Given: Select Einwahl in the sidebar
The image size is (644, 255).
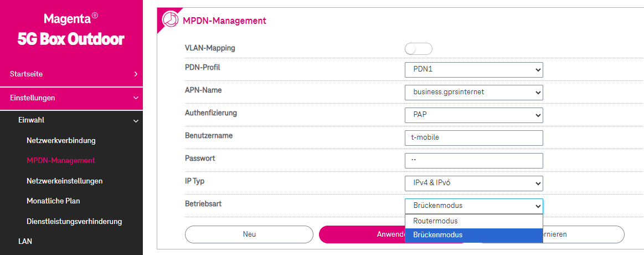Looking at the screenshot, I should 31,120.
